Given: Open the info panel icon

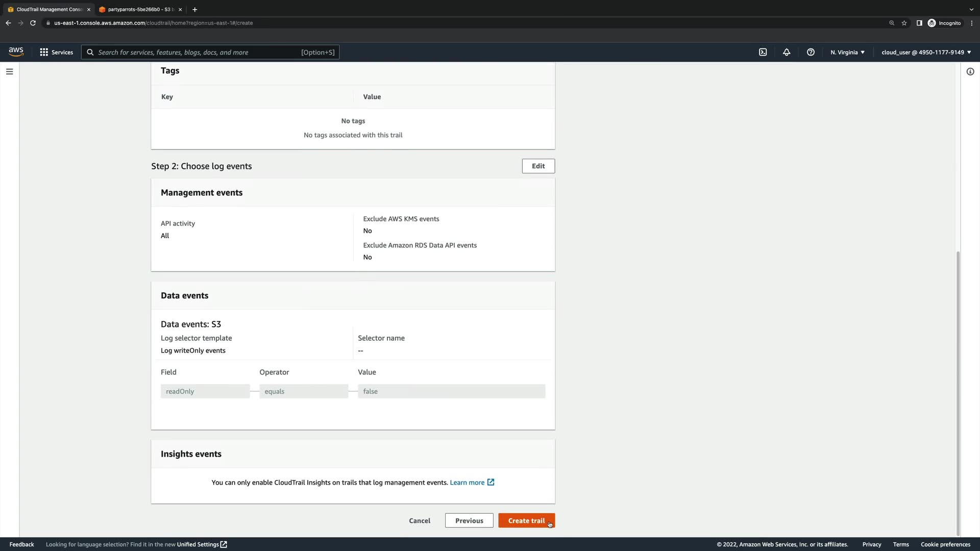Looking at the screenshot, I should point(970,71).
